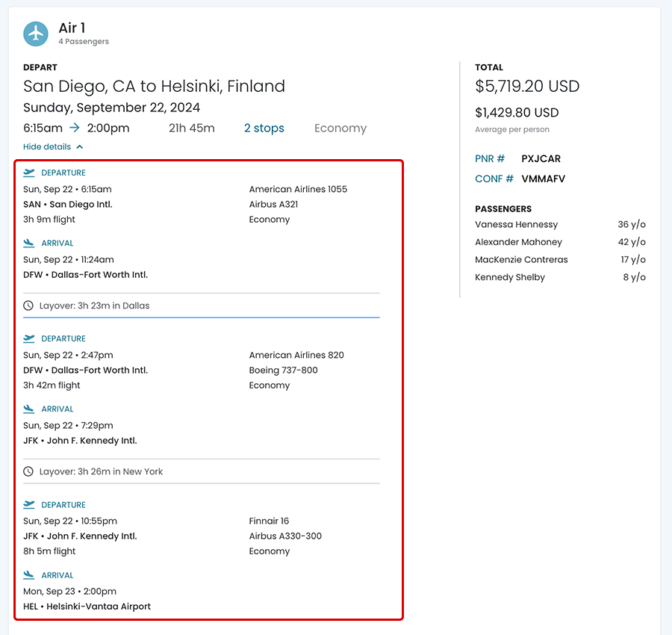This screenshot has height=635, width=672.
Task: Click the arrival plane icon for Helsinki-Vantaa arrival
Action: point(29,575)
